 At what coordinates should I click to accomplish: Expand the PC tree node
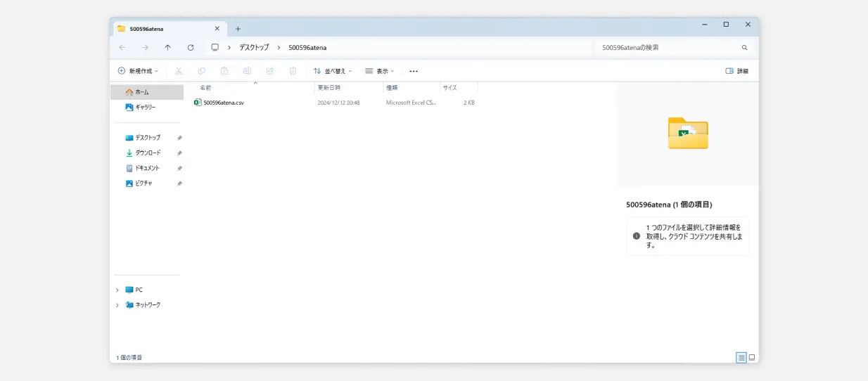(117, 290)
